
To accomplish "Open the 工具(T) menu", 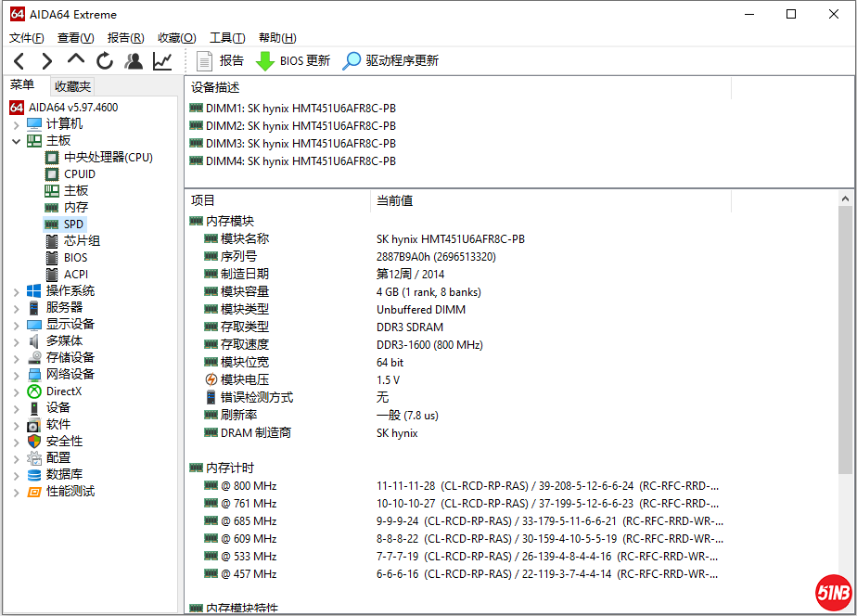I will tap(227, 38).
